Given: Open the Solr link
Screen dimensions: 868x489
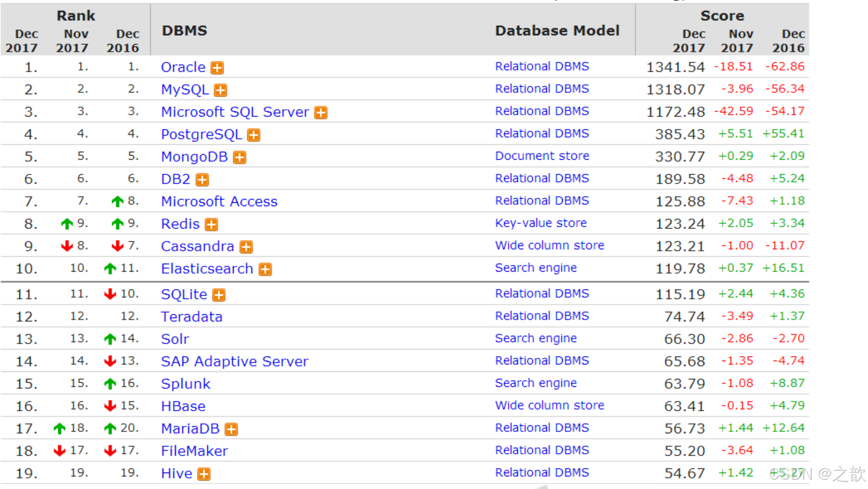Looking at the screenshot, I should [x=175, y=339].
